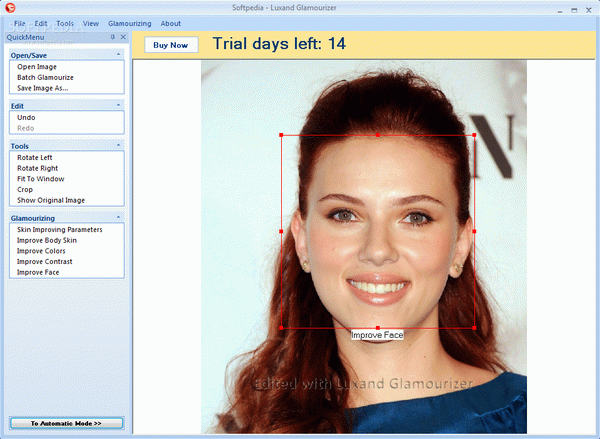Click top-middle handle of face selection

point(378,135)
